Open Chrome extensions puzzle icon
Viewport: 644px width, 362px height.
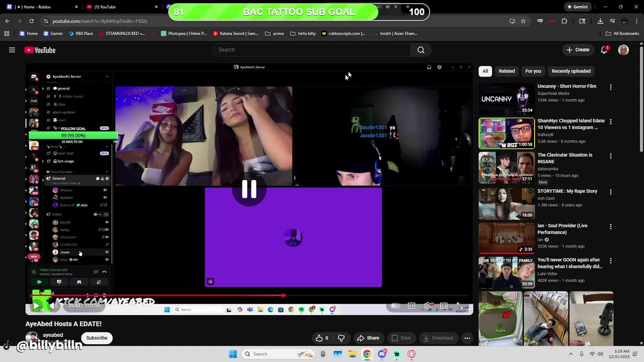564,21
